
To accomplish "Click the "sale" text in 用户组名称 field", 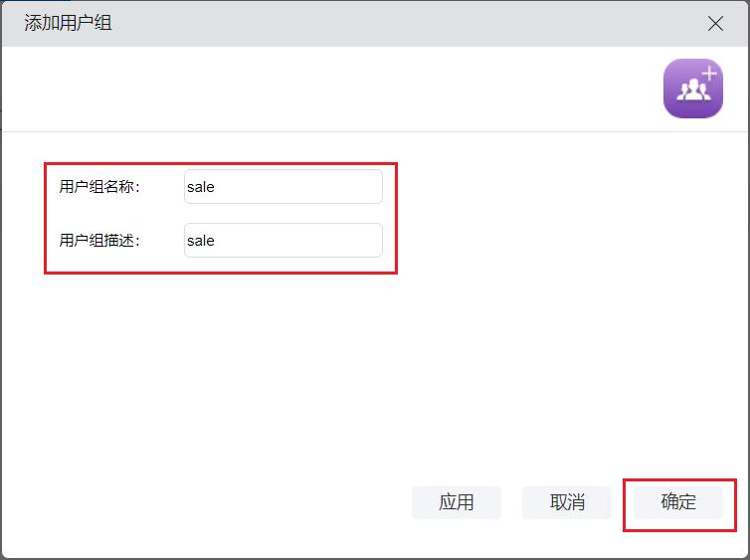I will (x=201, y=187).
